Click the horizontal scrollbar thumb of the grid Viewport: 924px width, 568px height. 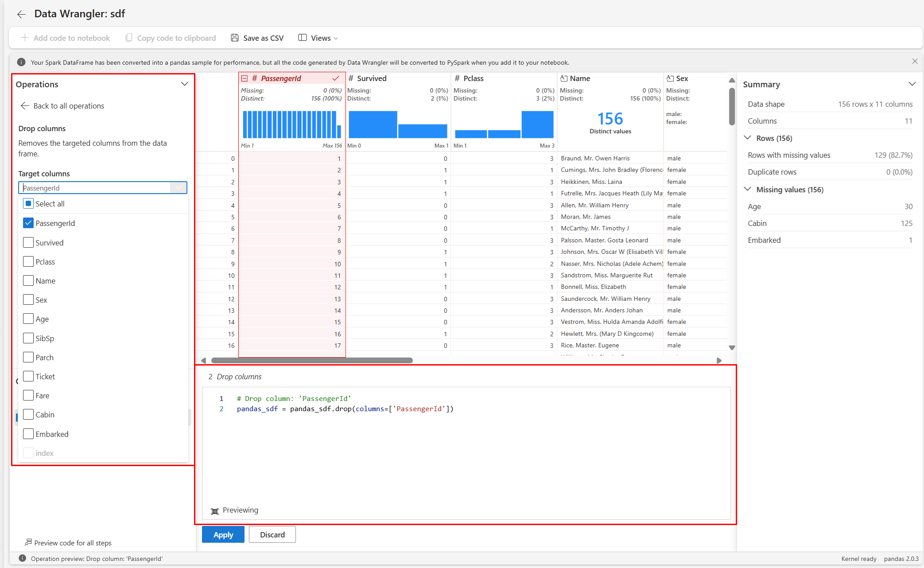(x=312, y=360)
